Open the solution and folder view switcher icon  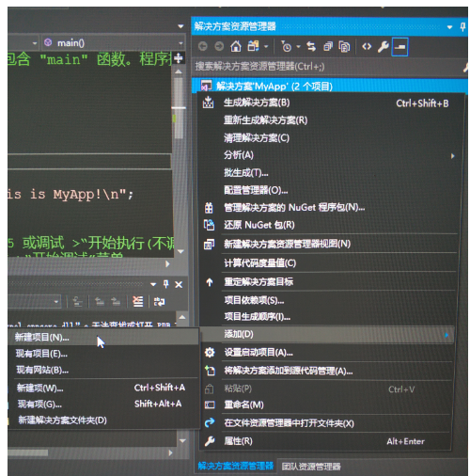click(253, 46)
